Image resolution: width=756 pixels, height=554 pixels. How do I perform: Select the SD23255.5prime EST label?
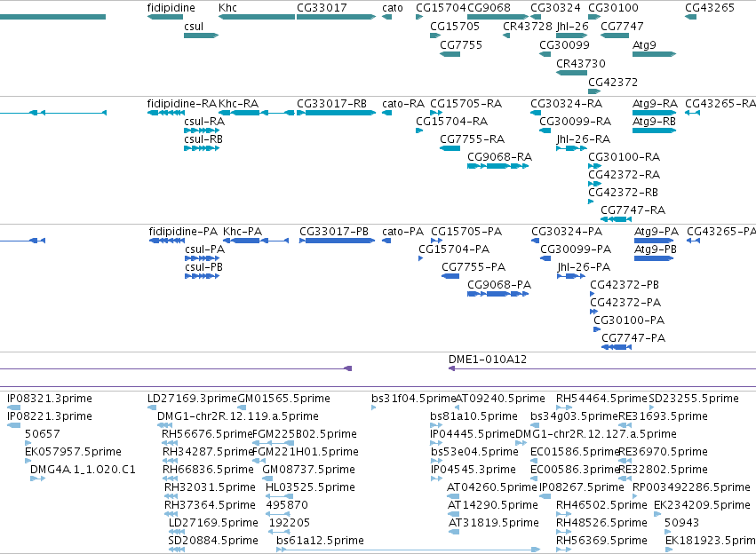694,399
